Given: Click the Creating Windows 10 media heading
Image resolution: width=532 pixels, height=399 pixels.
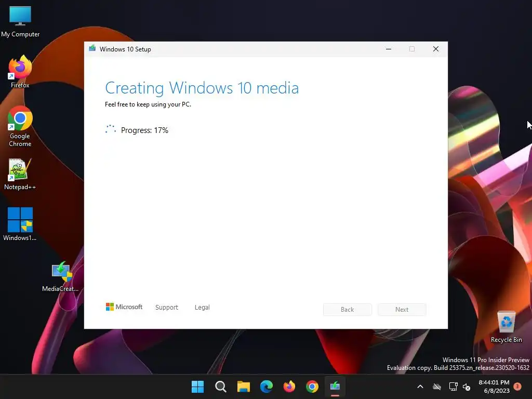Looking at the screenshot, I should click(x=202, y=88).
